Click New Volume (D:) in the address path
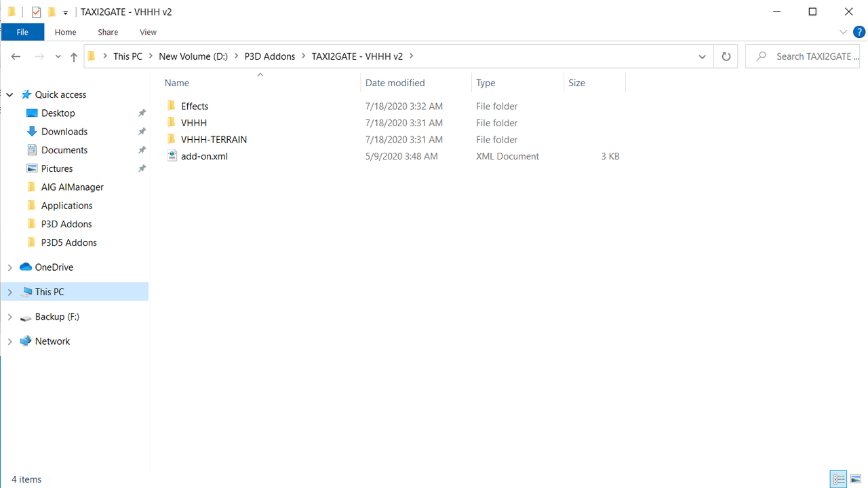This screenshot has height=488, width=868. click(x=193, y=56)
